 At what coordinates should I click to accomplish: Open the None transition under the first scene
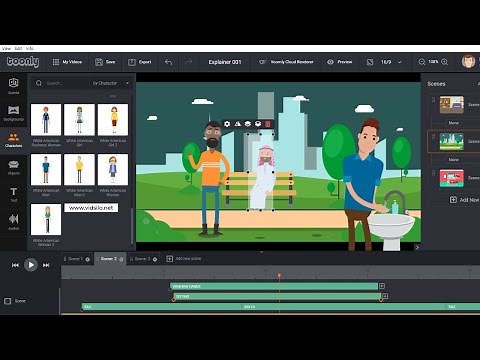[453, 123]
